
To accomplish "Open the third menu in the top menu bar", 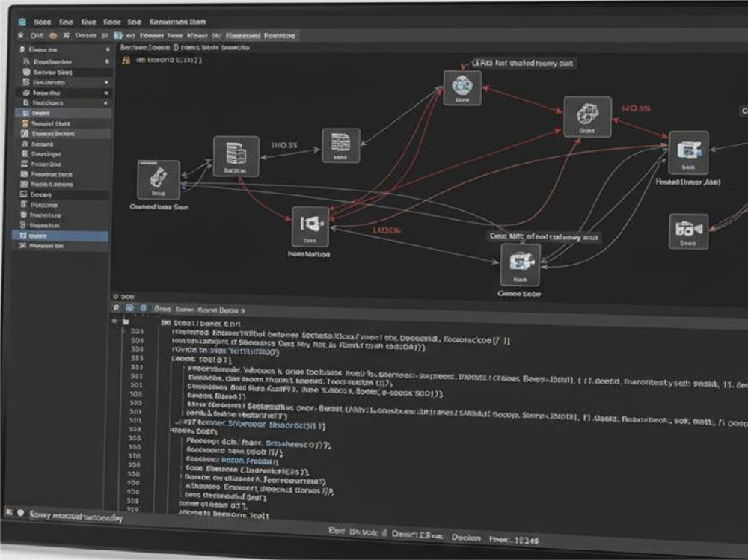I will coord(89,22).
